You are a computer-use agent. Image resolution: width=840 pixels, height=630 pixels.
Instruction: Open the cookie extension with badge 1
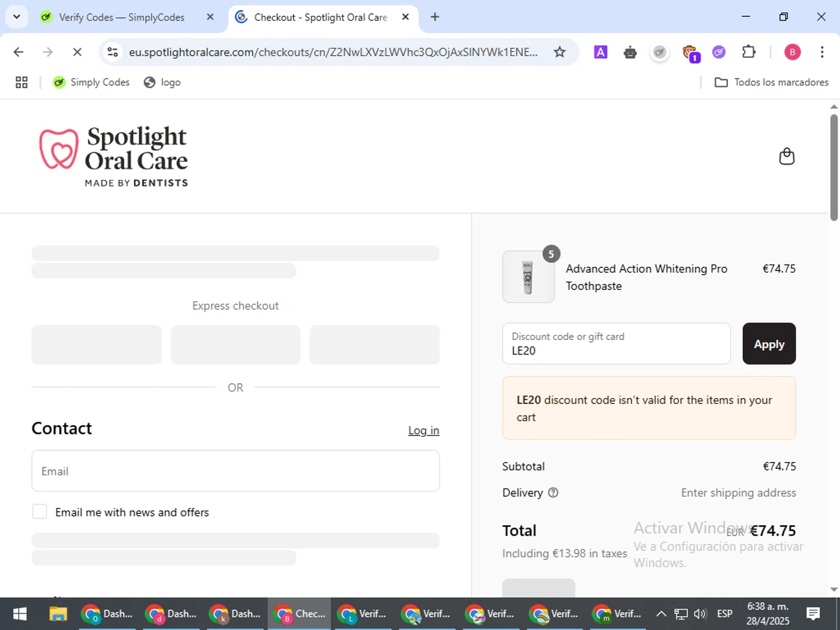coord(690,53)
